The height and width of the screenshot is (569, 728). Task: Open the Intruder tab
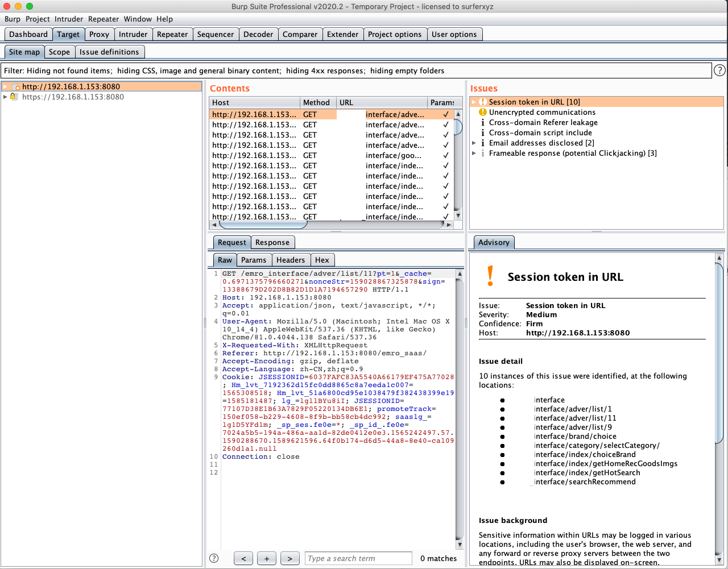pos(133,34)
